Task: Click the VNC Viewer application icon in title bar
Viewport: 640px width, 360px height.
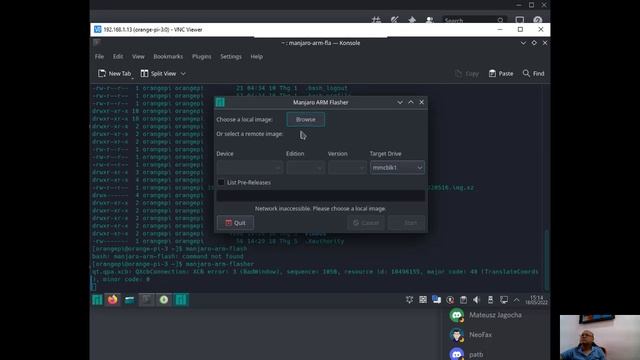Action: pos(97,29)
